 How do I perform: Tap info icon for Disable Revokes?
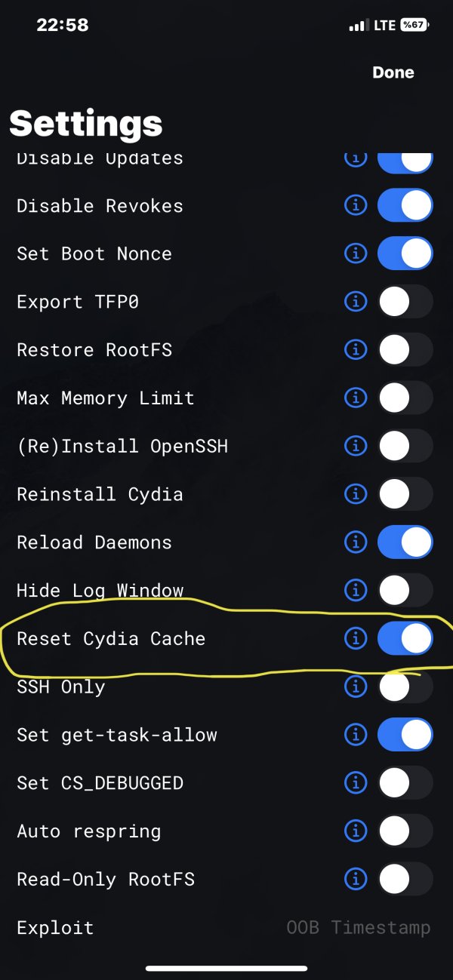[x=353, y=205]
